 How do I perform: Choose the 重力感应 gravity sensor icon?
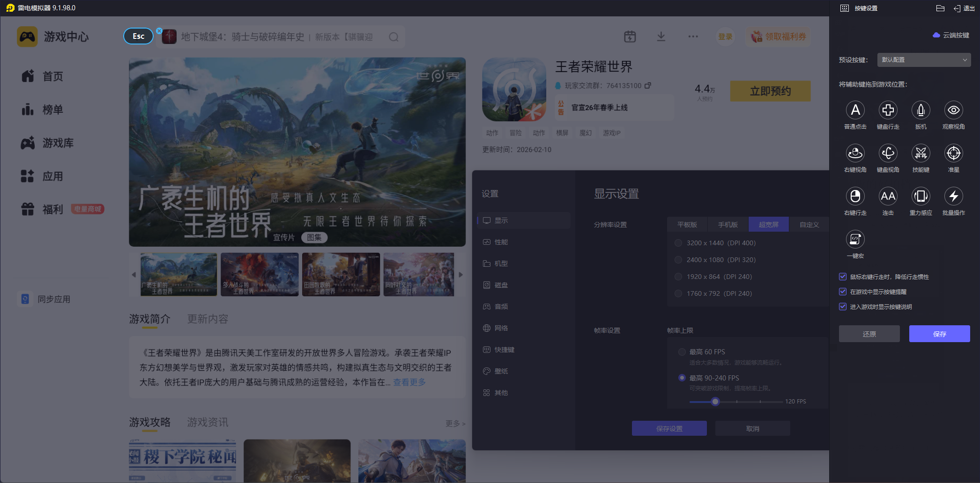pyautogui.click(x=921, y=196)
